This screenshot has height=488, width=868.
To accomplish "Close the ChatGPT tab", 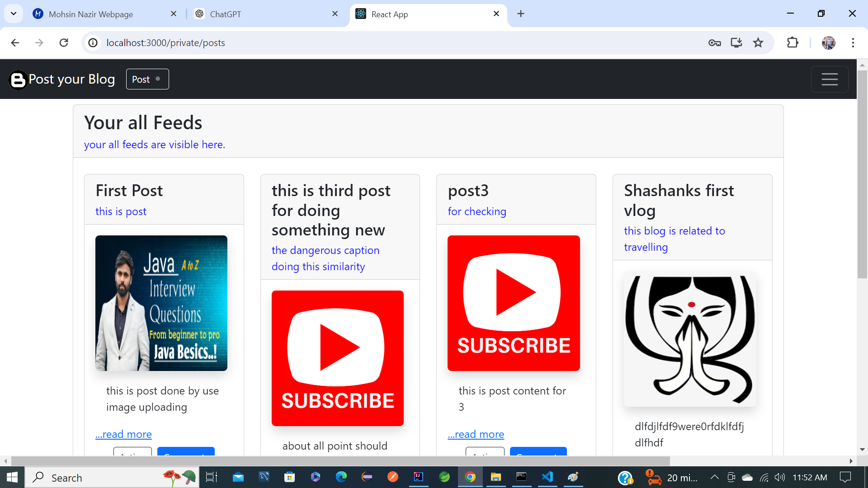I will tap(335, 14).
